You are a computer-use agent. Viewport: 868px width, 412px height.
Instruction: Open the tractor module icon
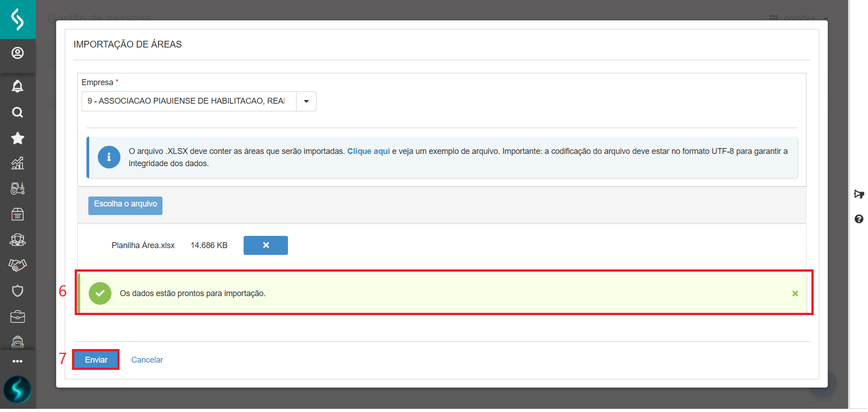click(x=18, y=188)
